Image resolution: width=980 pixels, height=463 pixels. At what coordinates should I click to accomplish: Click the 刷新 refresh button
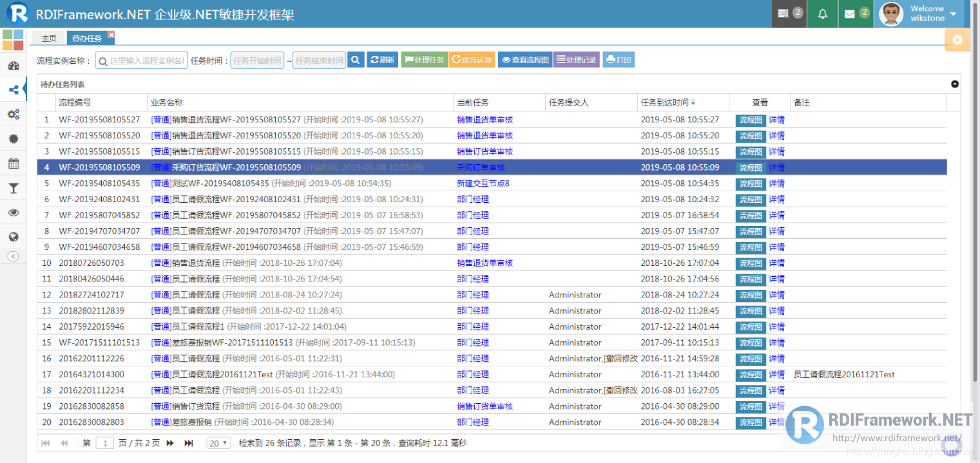point(383,60)
